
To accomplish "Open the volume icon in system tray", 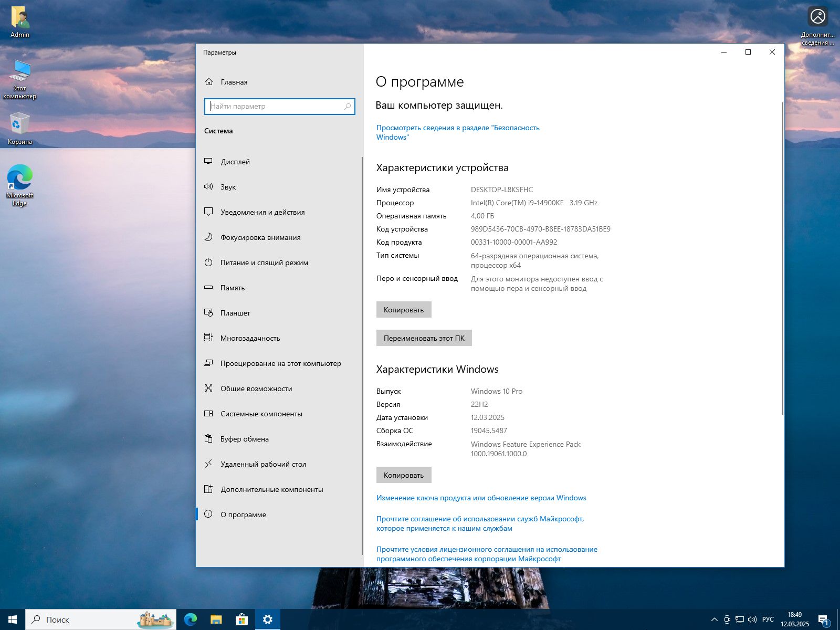I will [752, 619].
